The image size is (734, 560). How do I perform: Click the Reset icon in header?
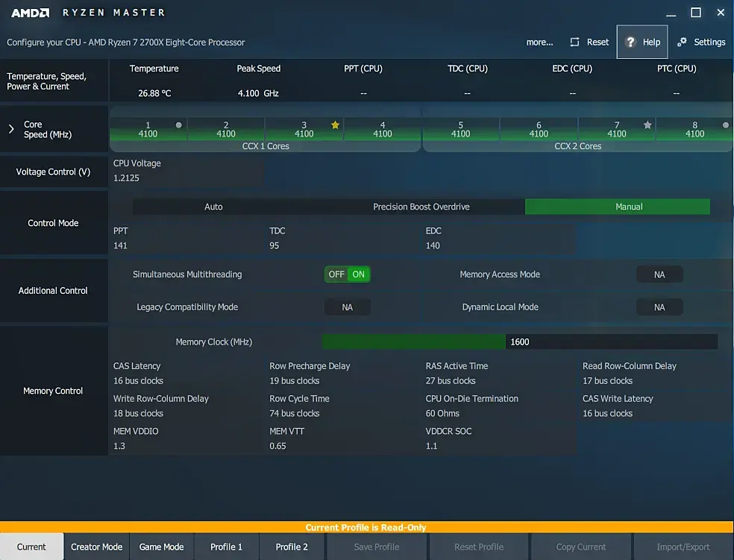point(574,42)
